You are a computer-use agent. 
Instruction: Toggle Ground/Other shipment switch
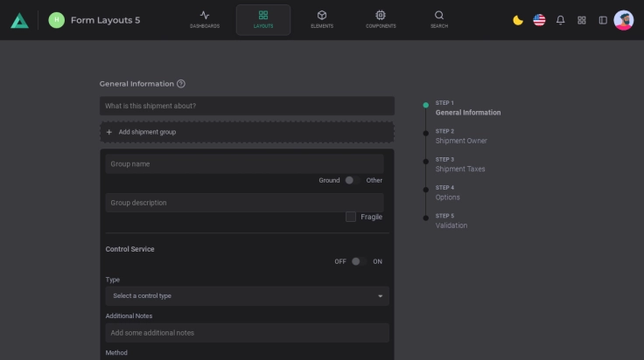coord(350,180)
